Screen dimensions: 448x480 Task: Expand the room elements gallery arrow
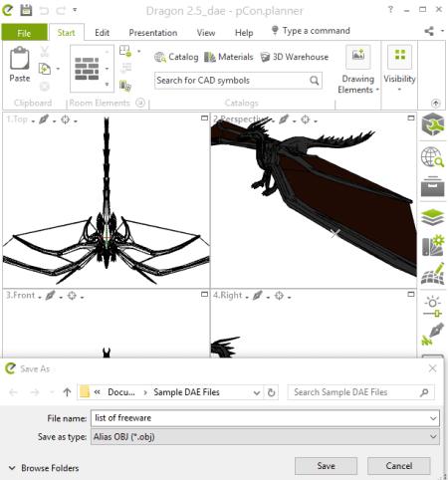[107, 85]
